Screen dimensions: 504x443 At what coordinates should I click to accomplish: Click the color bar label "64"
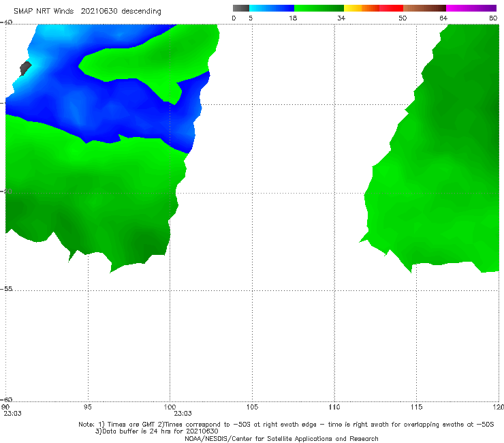tap(443, 18)
